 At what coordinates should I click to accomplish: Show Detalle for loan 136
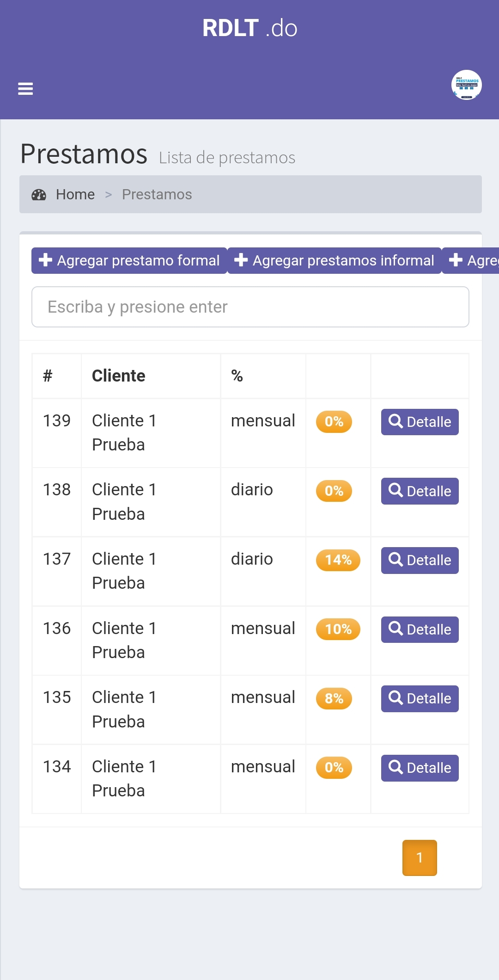420,629
